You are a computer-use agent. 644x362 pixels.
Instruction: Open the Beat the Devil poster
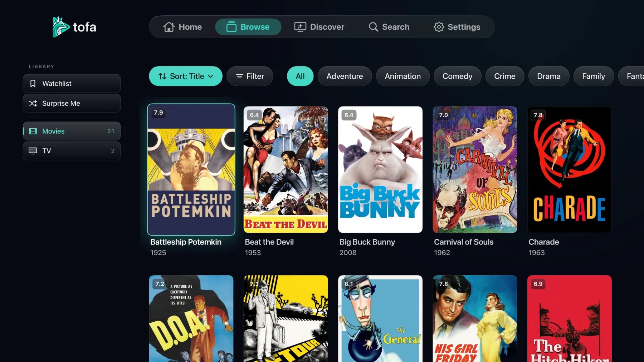[286, 169]
